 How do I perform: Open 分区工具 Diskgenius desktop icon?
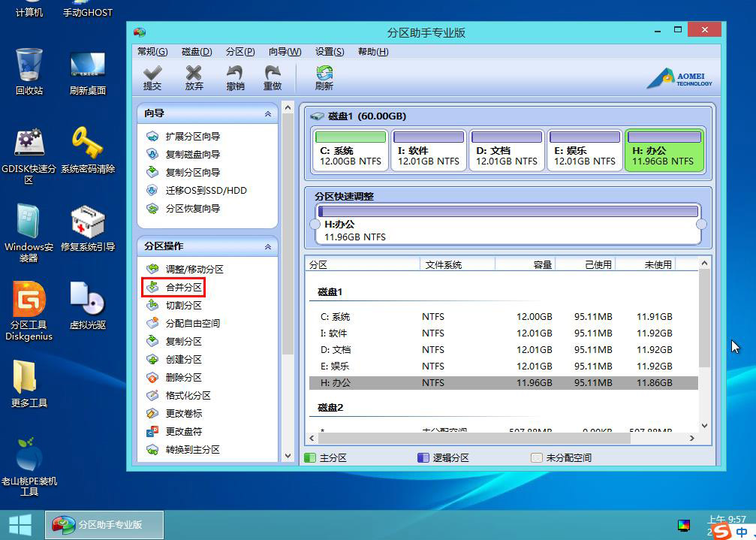click(29, 311)
